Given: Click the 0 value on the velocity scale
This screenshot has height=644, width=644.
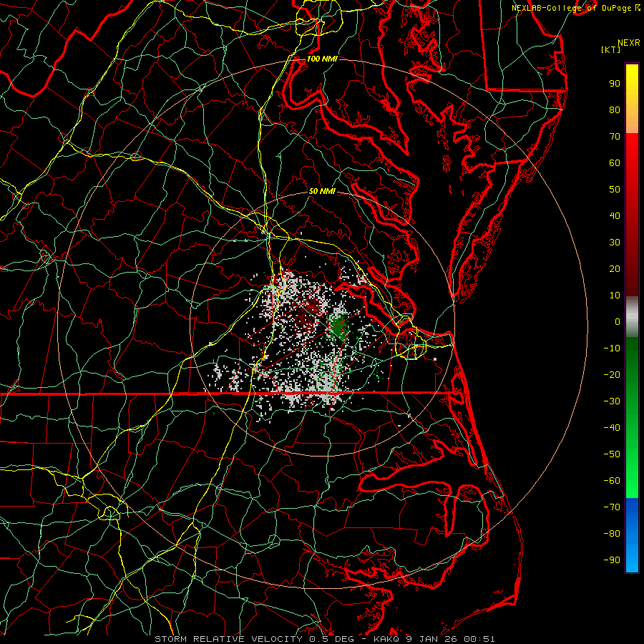Looking at the screenshot, I should [618, 321].
